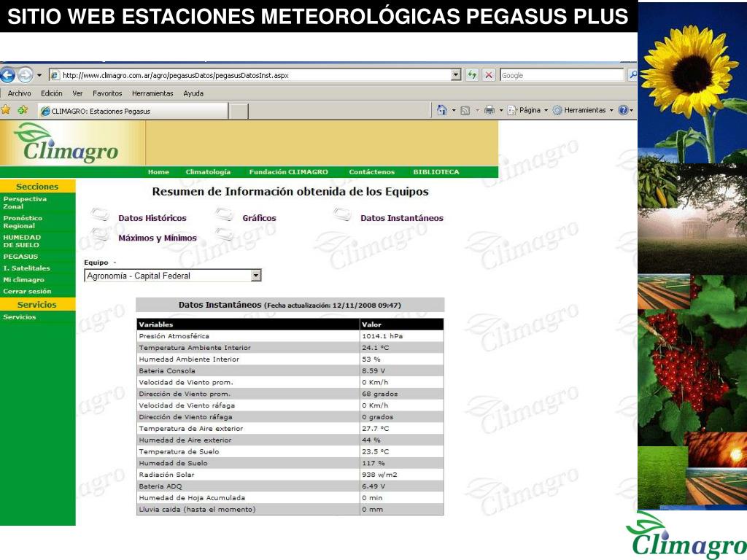Click the Lluvia caida (hasta el momento) label
This screenshot has height=560, width=747.
click(x=197, y=509)
